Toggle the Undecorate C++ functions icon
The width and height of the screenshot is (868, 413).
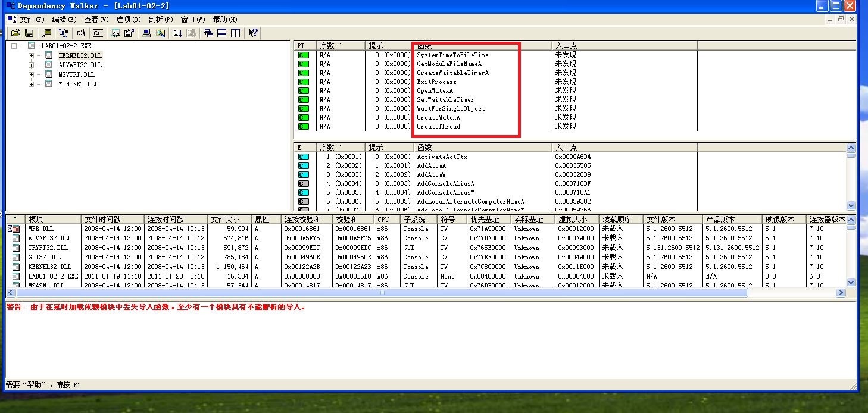pyautogui.click(x=98, y=33)
